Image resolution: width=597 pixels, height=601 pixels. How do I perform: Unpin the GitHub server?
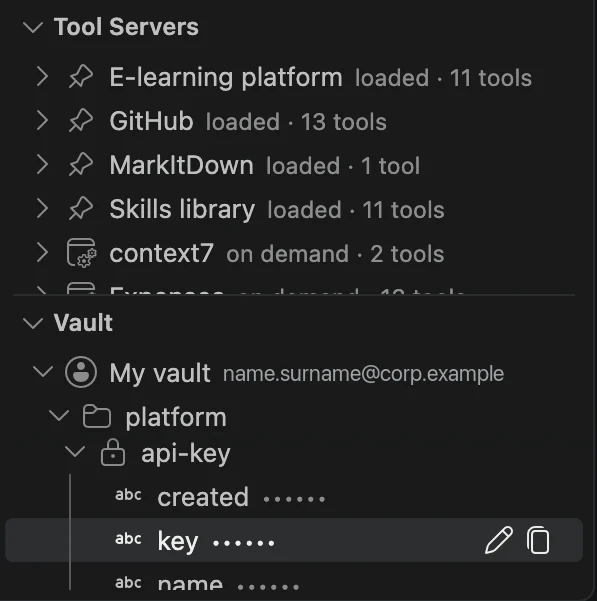(x=81, y=120)
